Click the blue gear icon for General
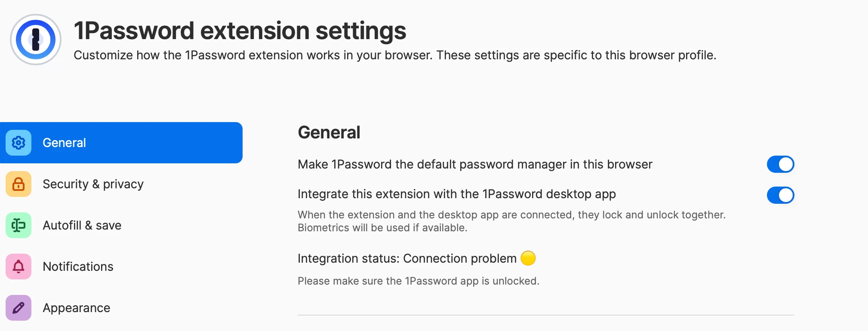 tap(18, 143)
